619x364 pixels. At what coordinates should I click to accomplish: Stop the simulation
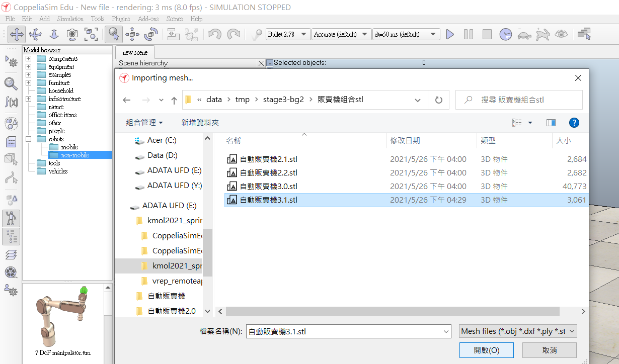[487, 34]
